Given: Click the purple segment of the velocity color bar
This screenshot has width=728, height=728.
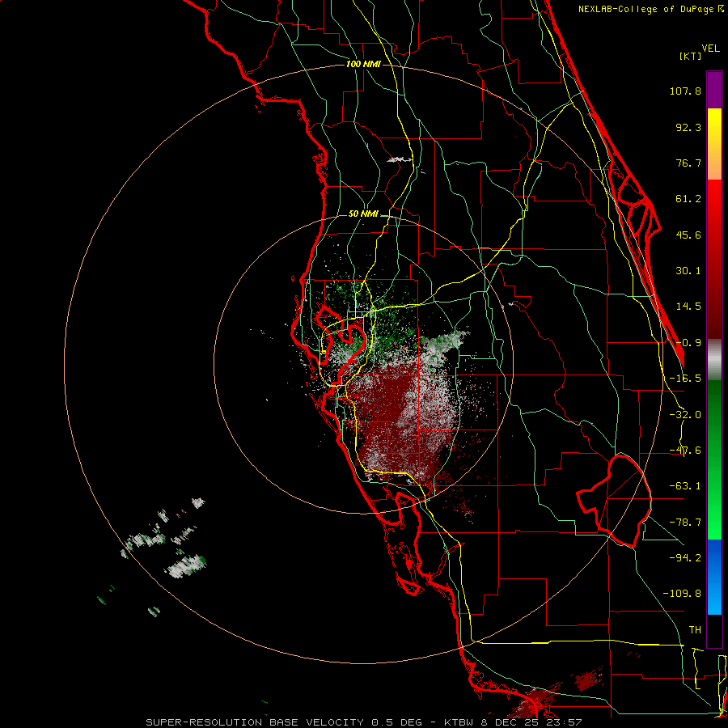Looking at the screenshot, I should [714, 90].
